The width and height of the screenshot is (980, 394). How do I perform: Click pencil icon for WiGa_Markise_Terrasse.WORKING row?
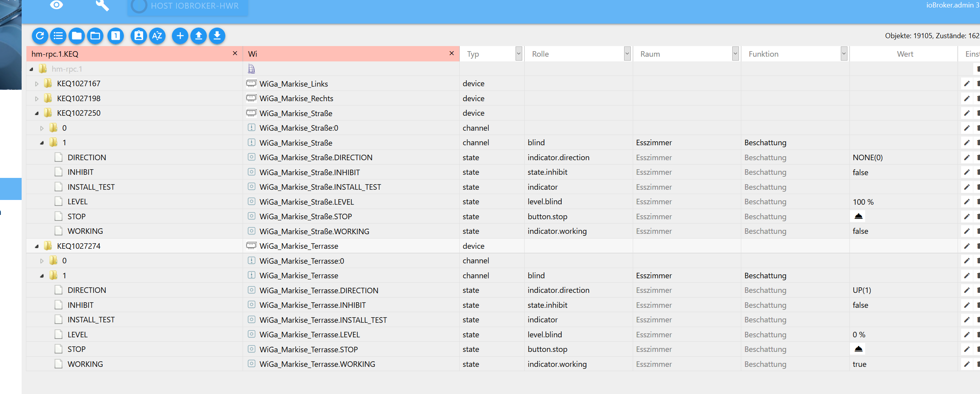967,364
